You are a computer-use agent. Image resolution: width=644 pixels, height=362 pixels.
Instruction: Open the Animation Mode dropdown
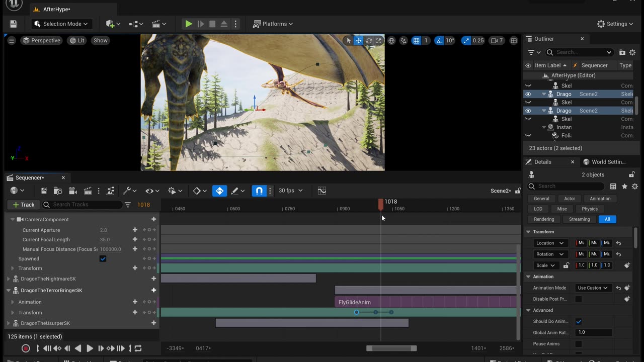click(x=593, y=288)
